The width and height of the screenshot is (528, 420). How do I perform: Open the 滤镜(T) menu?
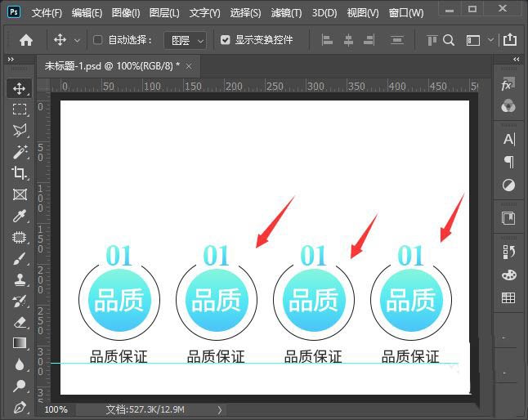[x=285, y=13]
